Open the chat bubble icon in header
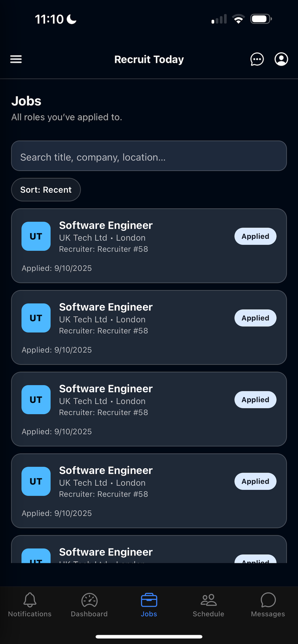The image size is (298, 644). tap(257, 59)
